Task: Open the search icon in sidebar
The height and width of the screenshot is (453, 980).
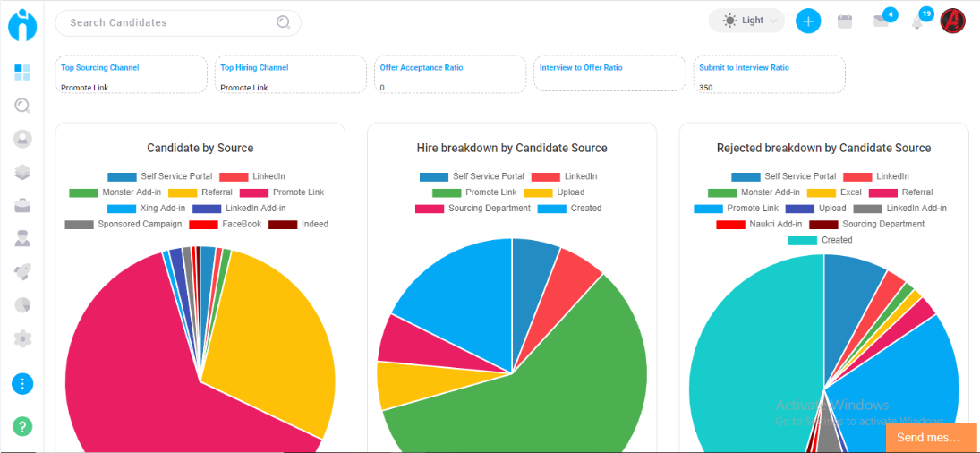Action: pyautogui.click(x=22, y=106)
